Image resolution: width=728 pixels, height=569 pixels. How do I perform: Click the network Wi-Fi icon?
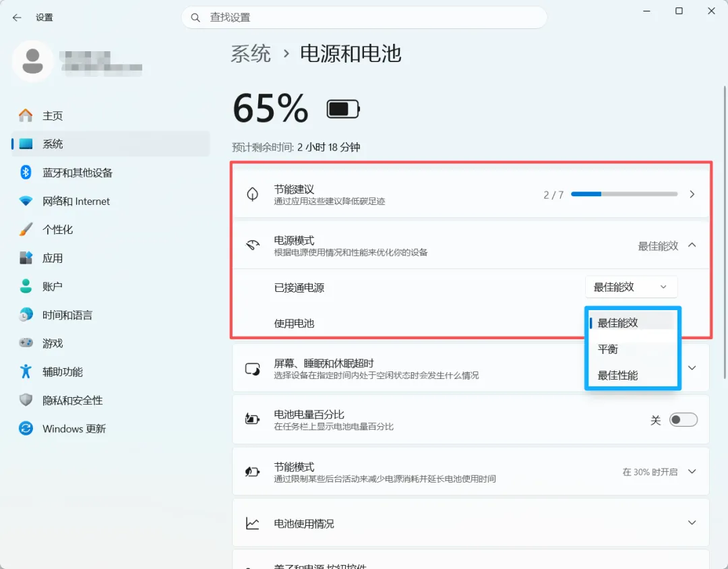pos(26,201)
